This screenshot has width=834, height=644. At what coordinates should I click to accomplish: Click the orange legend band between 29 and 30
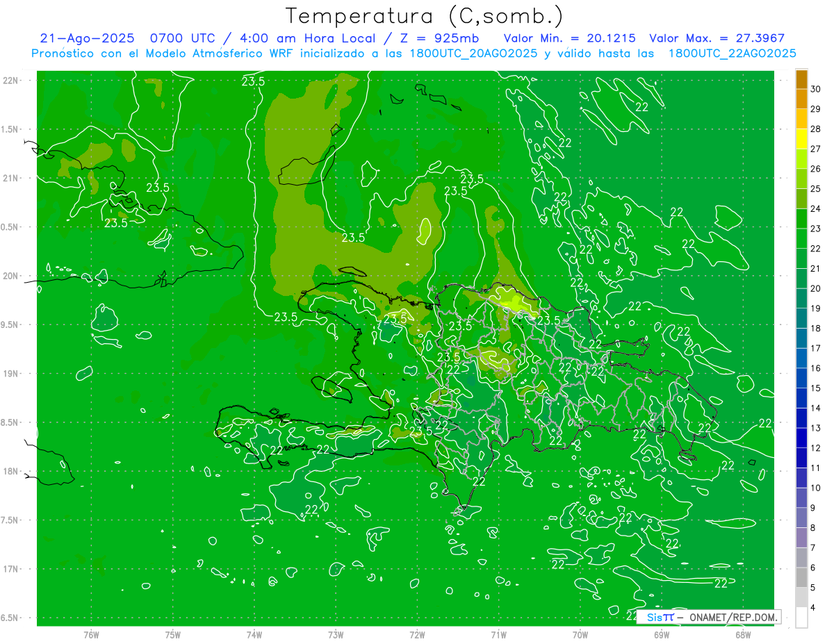[801, 99]
